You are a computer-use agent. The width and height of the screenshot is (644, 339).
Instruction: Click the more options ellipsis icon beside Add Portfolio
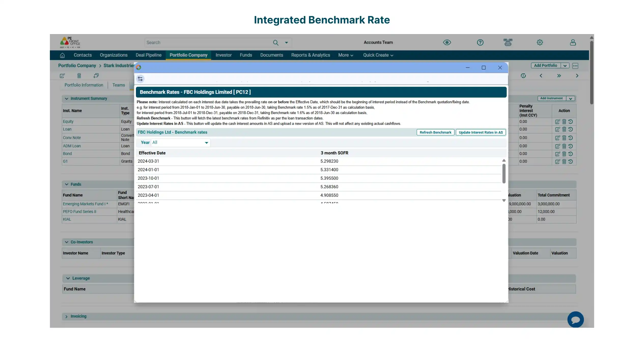[x=575, y=66]
